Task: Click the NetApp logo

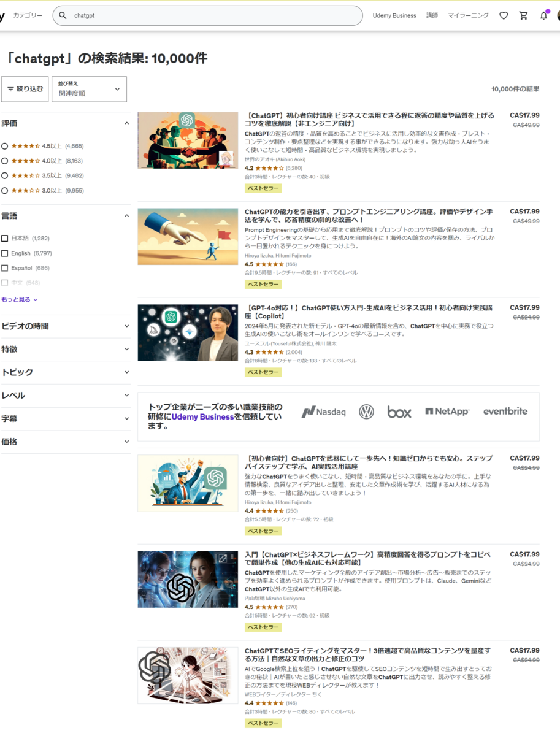Action: tap(447, 412)
